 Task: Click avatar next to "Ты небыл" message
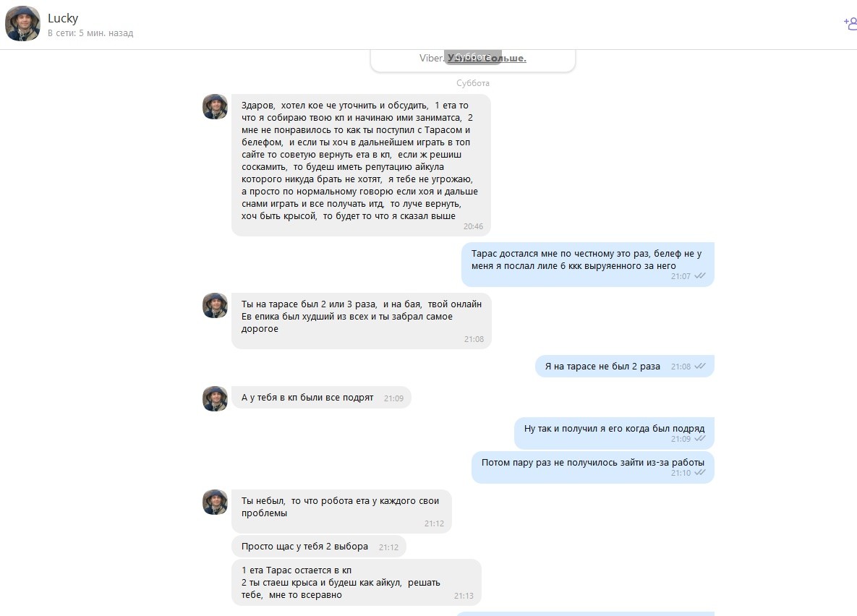pos(215,502)
